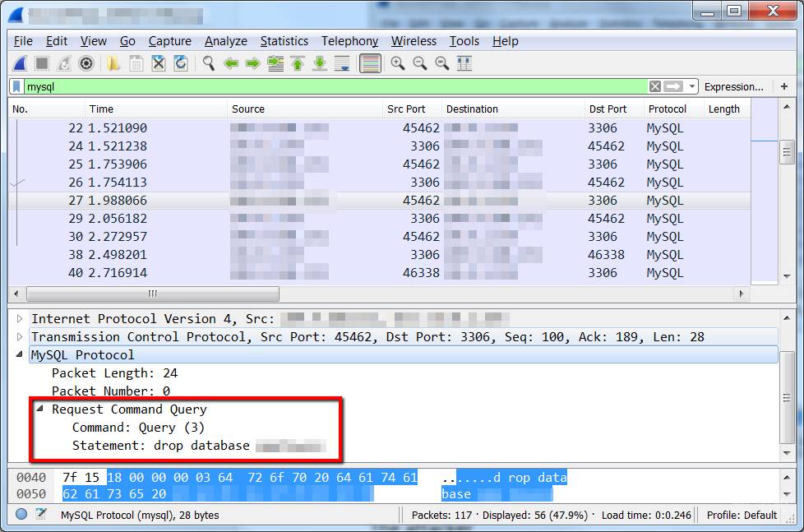Save this capture file

coord(136,63)
